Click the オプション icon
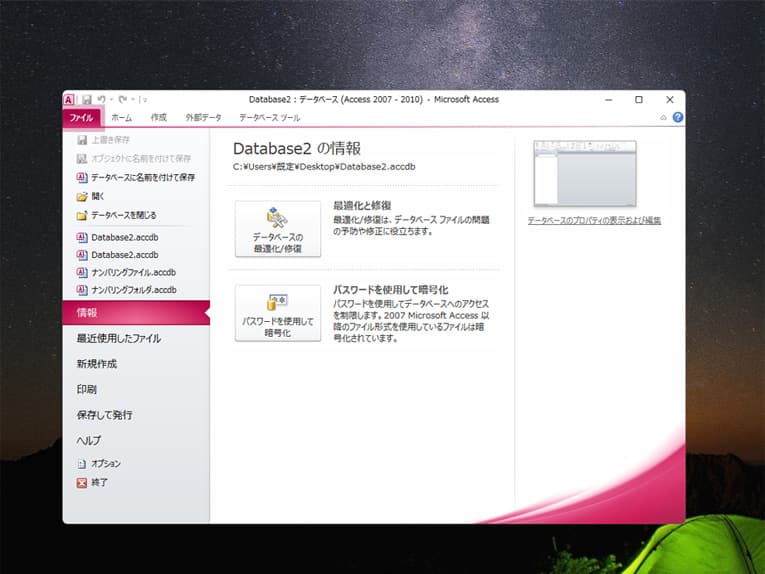Viewport: 765px width, 574px height. [82, 464]
